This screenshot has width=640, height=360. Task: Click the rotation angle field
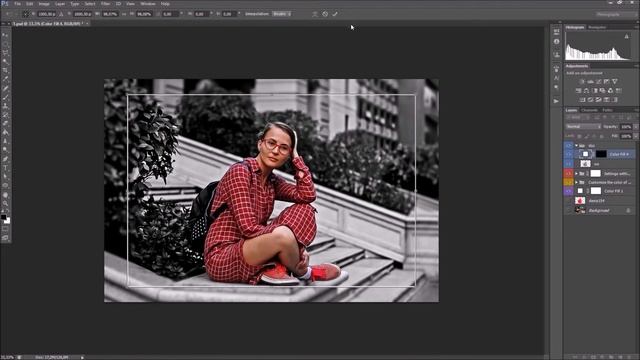170,14
